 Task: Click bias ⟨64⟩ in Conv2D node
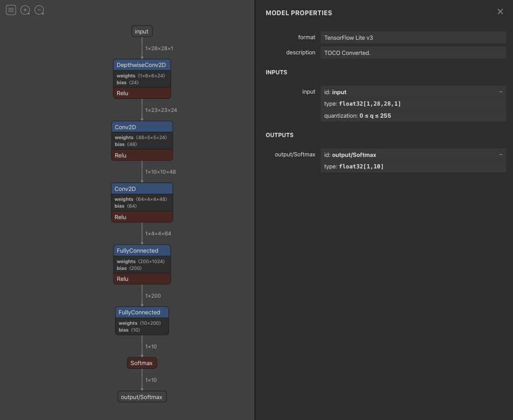point(126,206)
